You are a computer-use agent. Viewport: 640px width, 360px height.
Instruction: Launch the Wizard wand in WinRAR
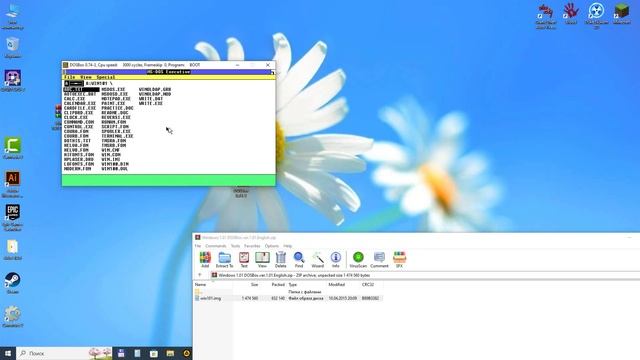(x=318, y=260)
